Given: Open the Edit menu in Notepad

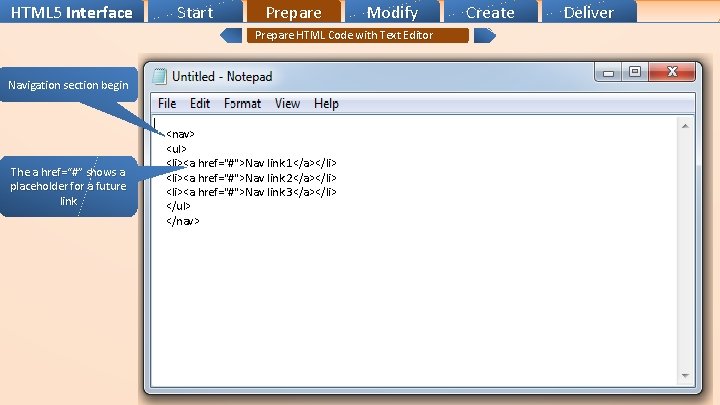Looking at the screenshot, I should (x=200, y=104).
